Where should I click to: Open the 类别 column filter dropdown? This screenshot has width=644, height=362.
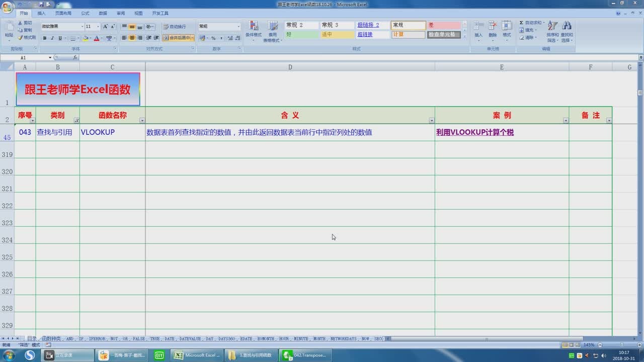(x=76, y=121)
